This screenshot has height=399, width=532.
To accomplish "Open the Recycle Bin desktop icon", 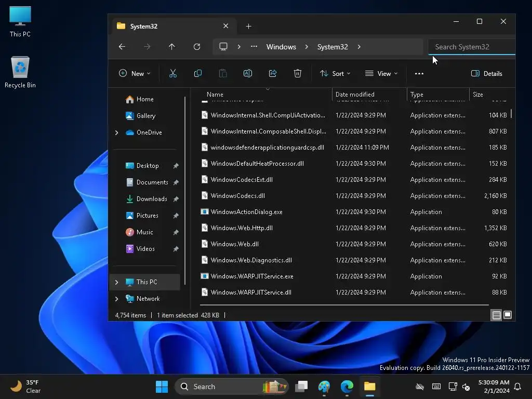I will tap(20, 72).
